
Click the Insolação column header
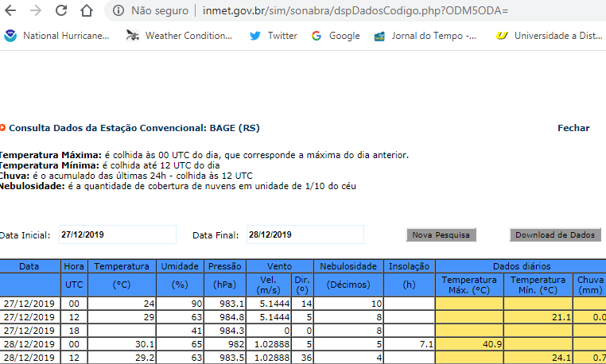click(x=409, y=266)
